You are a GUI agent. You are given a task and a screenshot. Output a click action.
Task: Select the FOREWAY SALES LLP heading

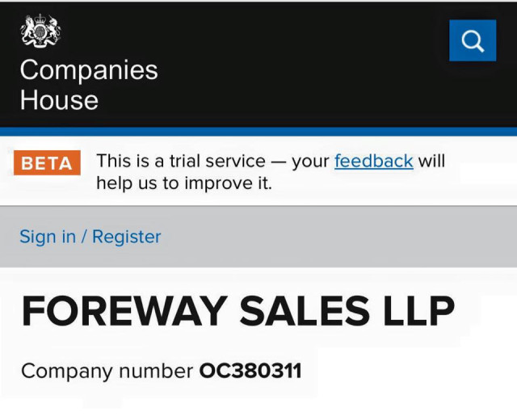[237, 311]
